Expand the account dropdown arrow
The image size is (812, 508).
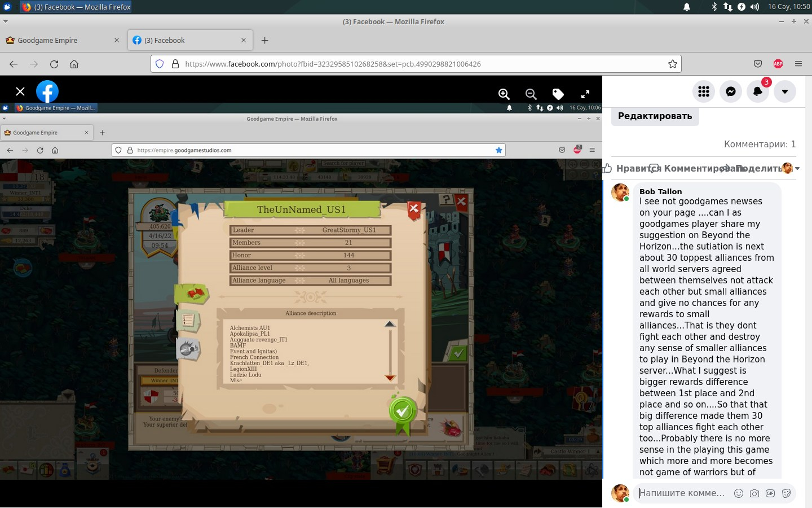point(785,91)
